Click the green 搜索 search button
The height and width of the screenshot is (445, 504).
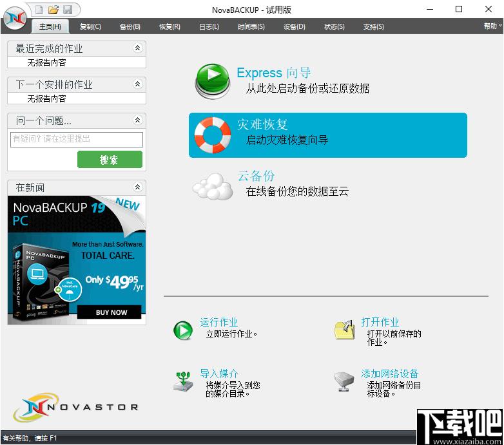tap(110, 160)
